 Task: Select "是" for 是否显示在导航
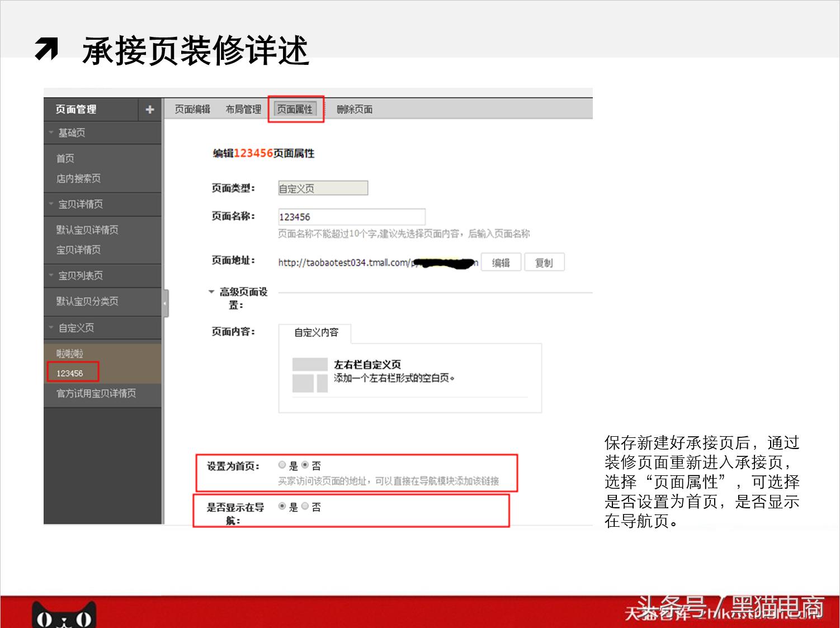281,507
